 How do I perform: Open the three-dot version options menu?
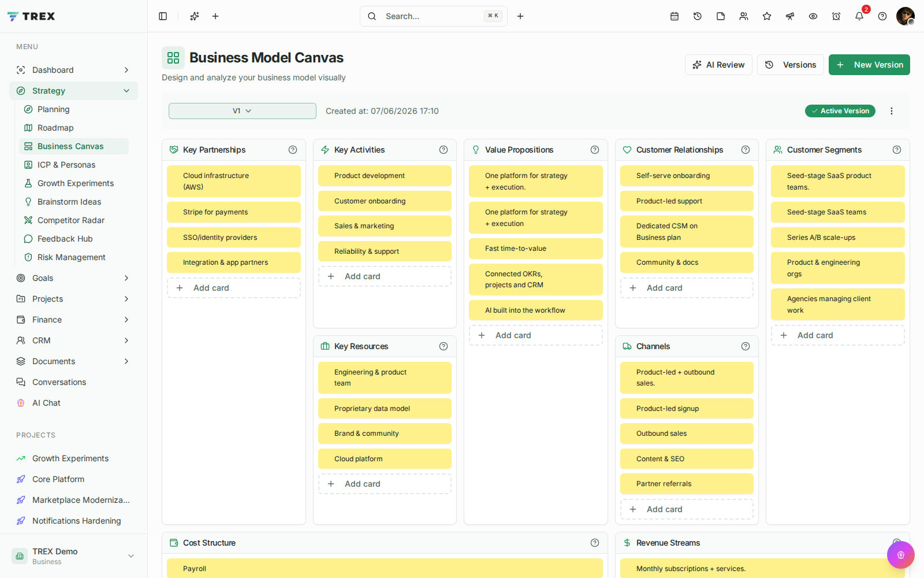coord(892,111)
